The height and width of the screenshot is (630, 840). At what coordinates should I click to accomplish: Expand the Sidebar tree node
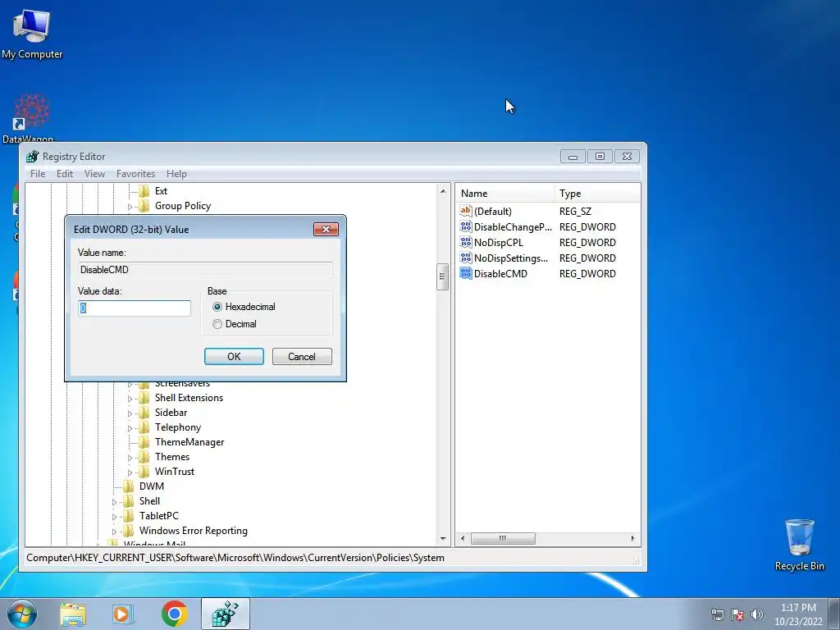(130, 413)
